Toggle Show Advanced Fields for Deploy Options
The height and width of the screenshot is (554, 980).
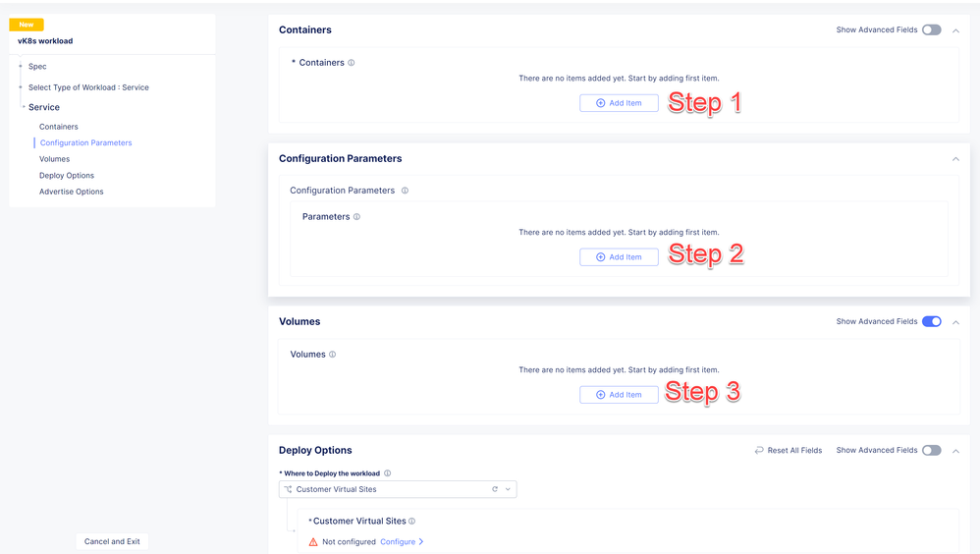931,451
